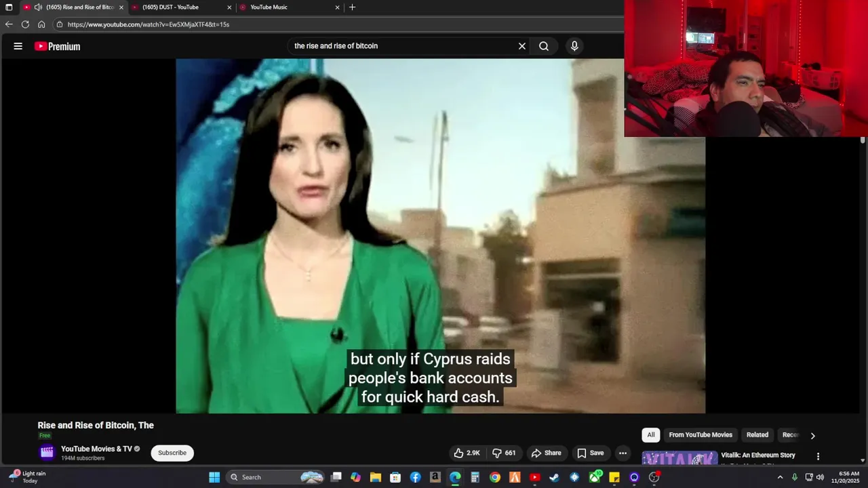This screenshot has width=868, height=488.
Task: Open Windows Start menu
Action: coord(214,477)
